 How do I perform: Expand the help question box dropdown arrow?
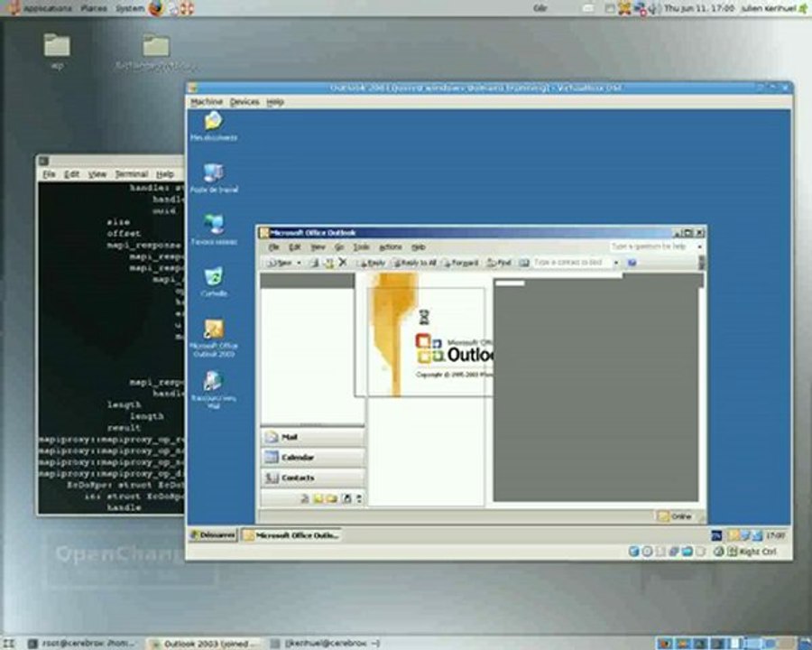pyautogui.click(x=699, y=246)
